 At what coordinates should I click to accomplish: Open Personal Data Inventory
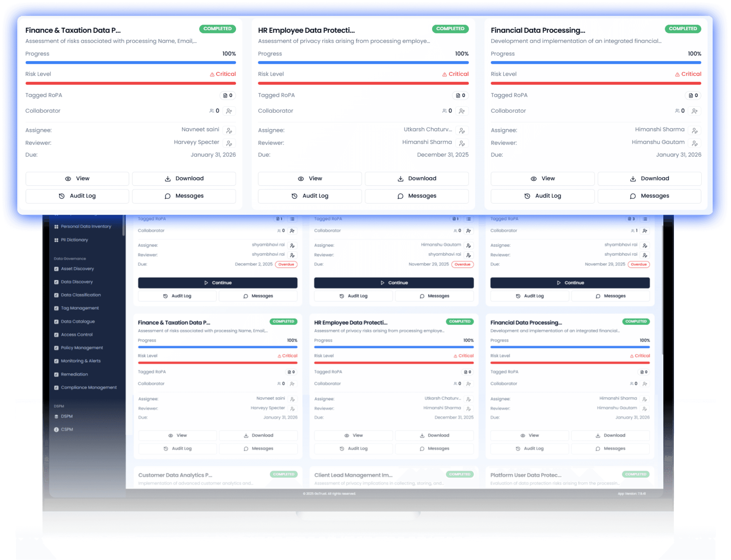[86, 226]
